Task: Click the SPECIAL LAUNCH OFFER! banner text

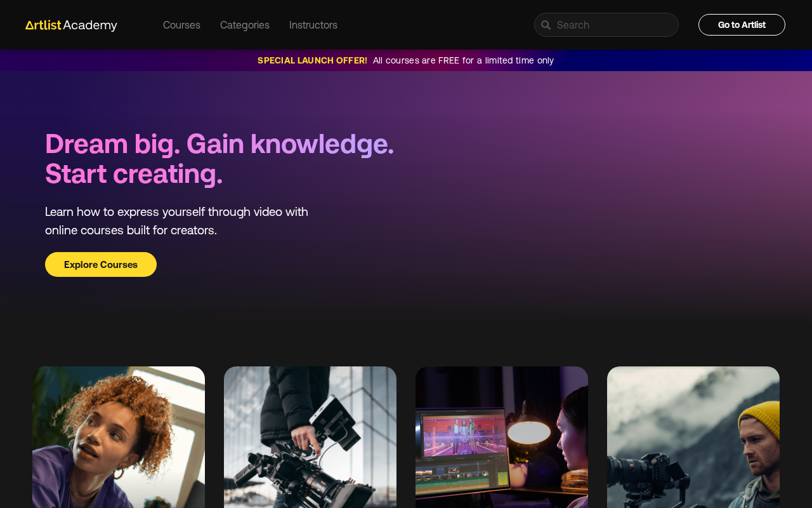Action: pos(312,60)
